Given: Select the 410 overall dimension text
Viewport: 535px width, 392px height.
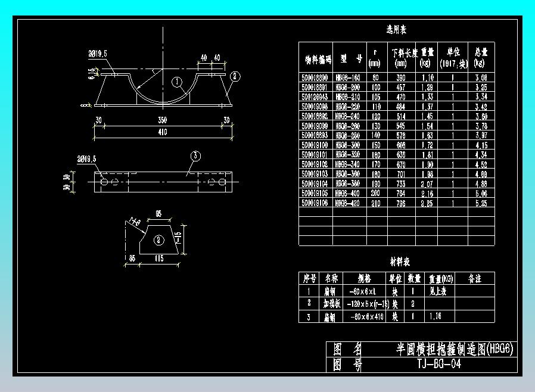Looking at the screenshot, I should [163, 132].
